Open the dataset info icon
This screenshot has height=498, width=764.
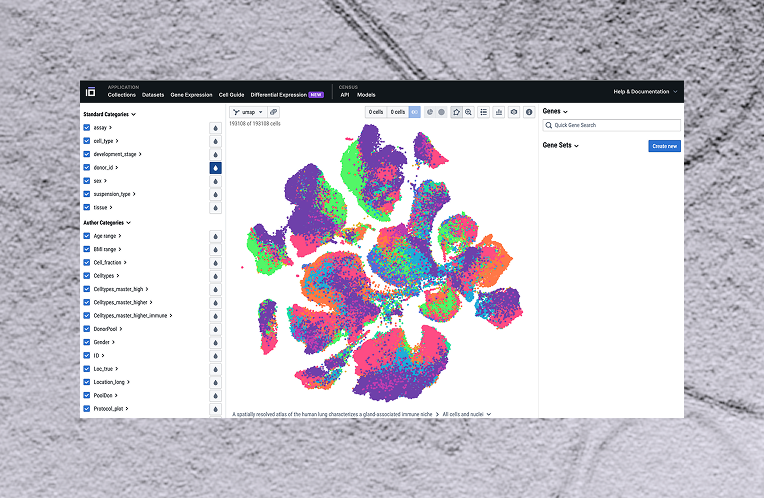click(529, 112)
